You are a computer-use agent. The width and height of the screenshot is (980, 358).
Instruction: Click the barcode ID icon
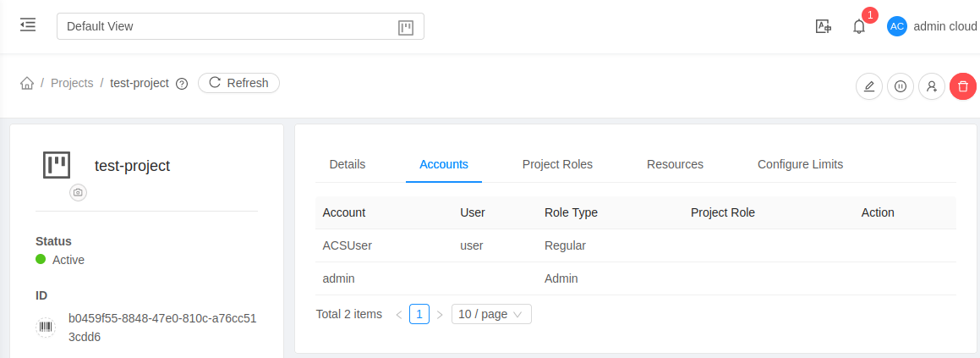[46, 328]
